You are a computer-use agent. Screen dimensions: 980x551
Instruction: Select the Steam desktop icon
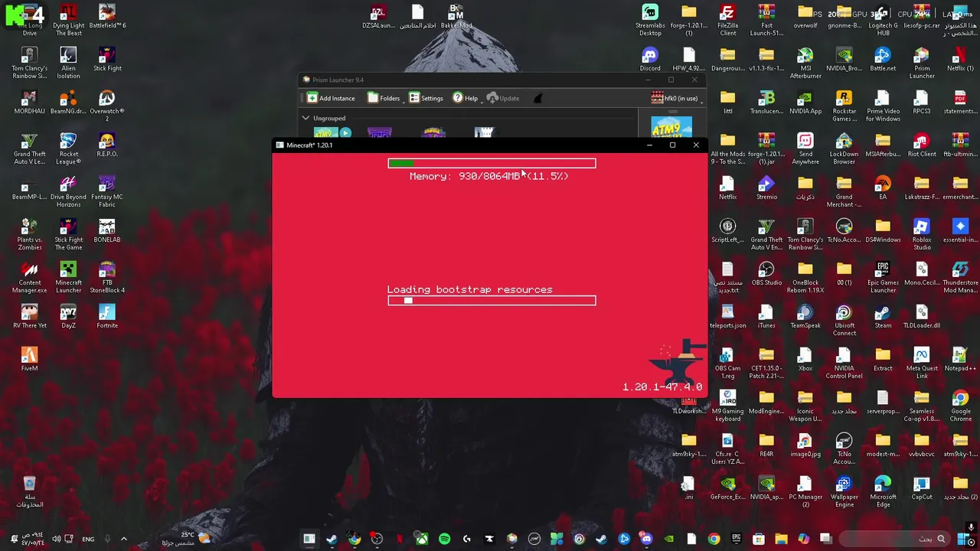[883, 317]
